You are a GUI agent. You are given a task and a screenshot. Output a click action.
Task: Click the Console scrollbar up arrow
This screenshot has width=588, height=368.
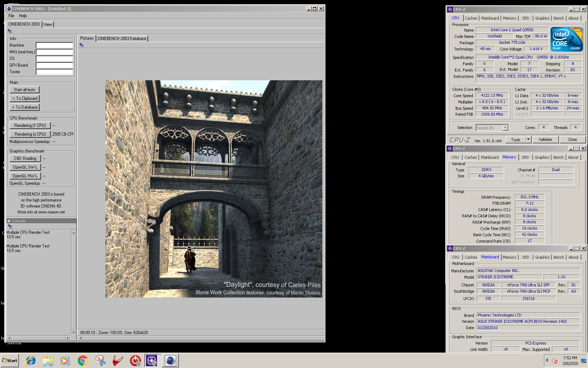(73, 233)
